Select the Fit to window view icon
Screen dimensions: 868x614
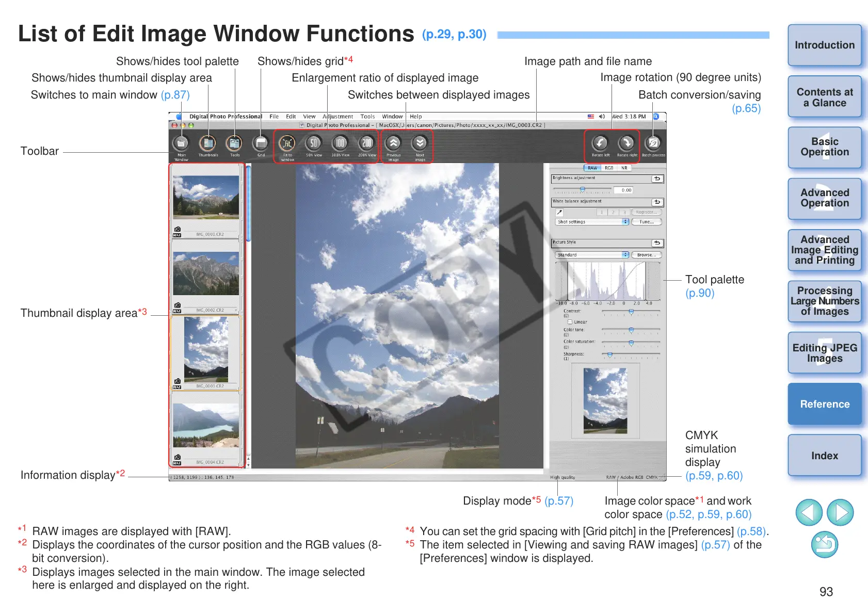pyautogui.click(x=287, y=143)
